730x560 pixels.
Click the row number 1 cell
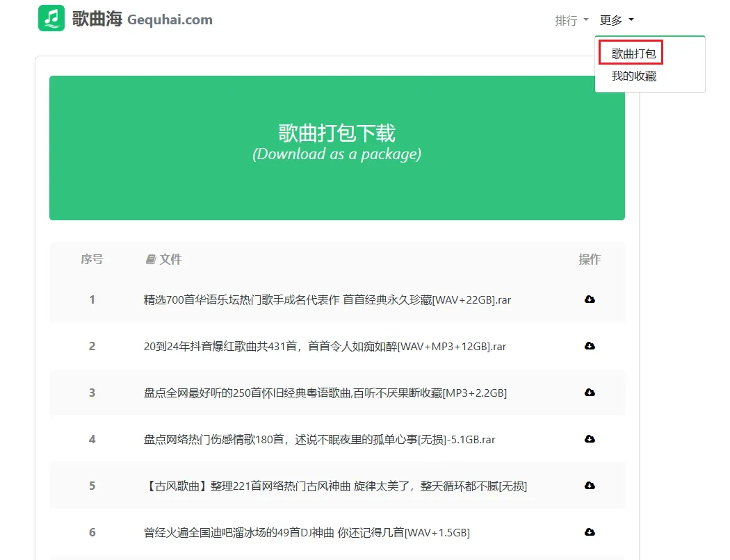92,299
